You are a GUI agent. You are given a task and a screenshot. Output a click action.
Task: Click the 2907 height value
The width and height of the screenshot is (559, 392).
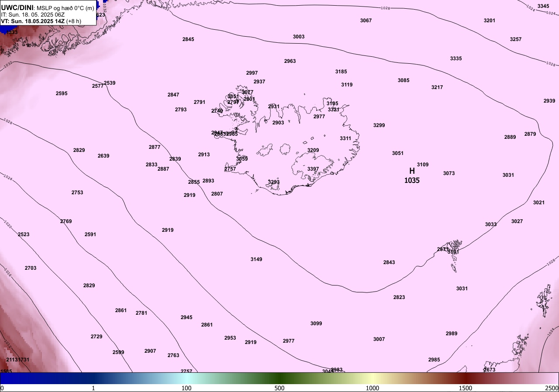150,351
